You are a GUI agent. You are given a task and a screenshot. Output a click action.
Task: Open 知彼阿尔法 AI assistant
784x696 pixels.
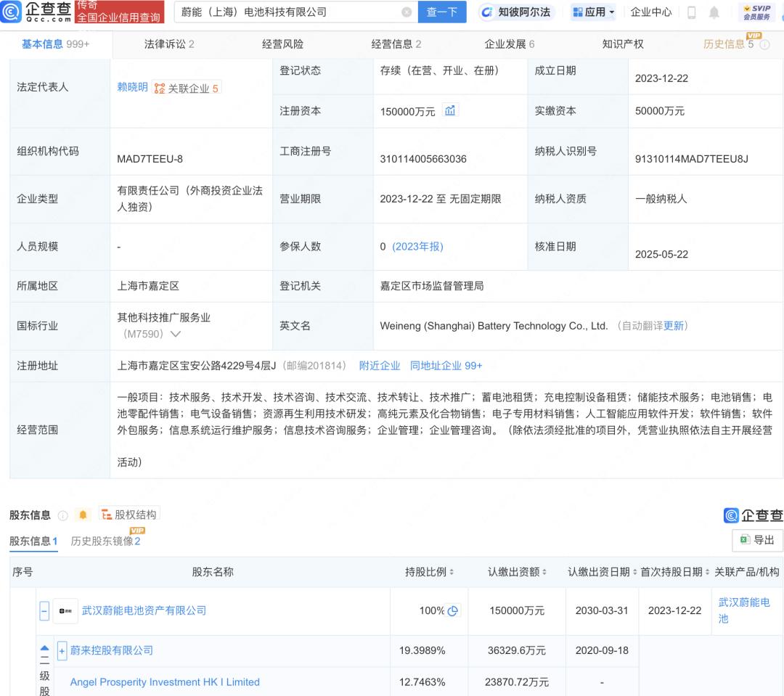[x=516, y=12]
